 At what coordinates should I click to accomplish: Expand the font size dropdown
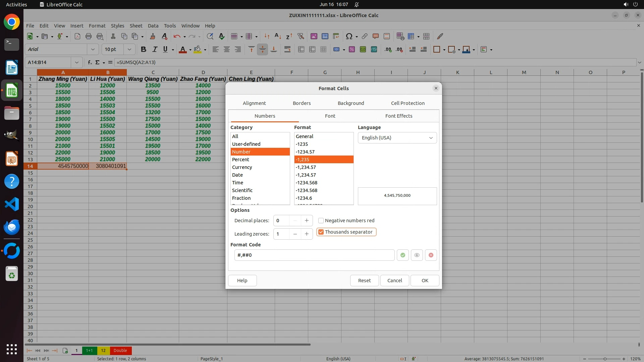[129, 49]
